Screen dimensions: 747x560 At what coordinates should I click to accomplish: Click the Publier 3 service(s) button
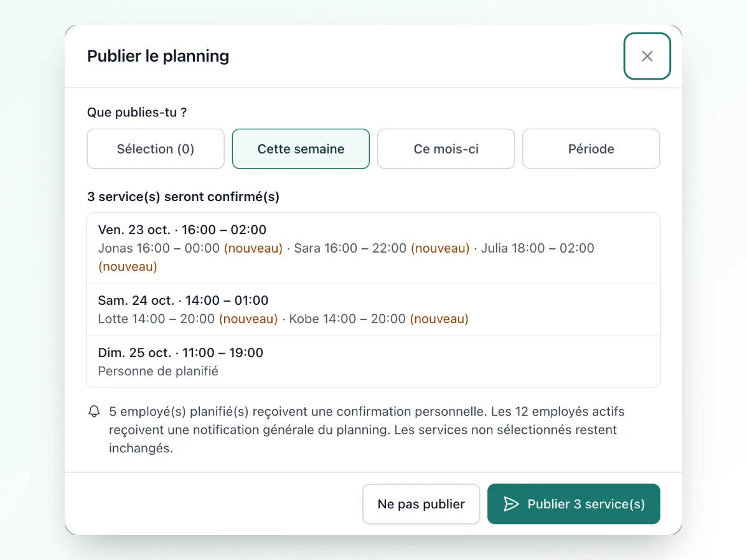pos(573,504)
